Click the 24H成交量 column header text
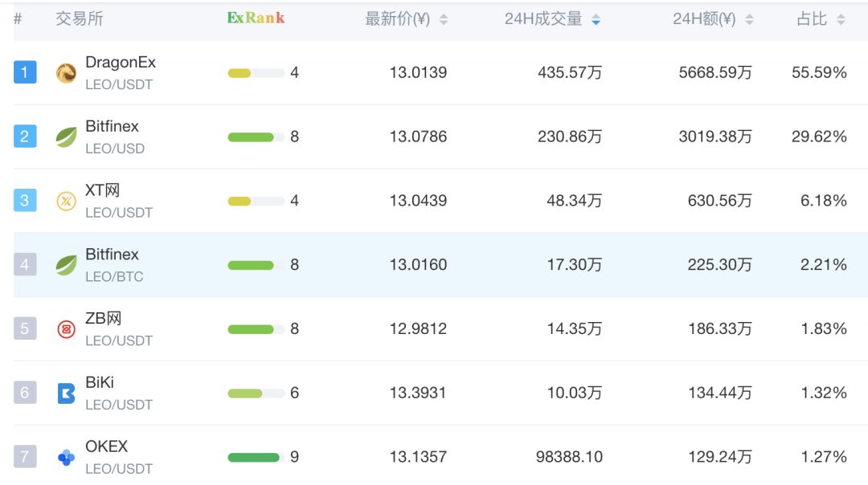 coord(543,18)
